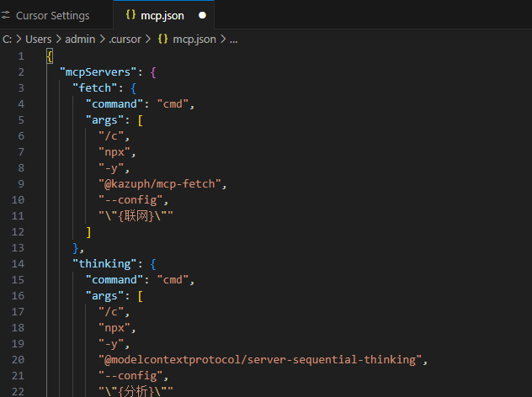Screen dimensions: 532x397
Task: Place cursor on the "{联网}" config value
Action: click(136, 216)
